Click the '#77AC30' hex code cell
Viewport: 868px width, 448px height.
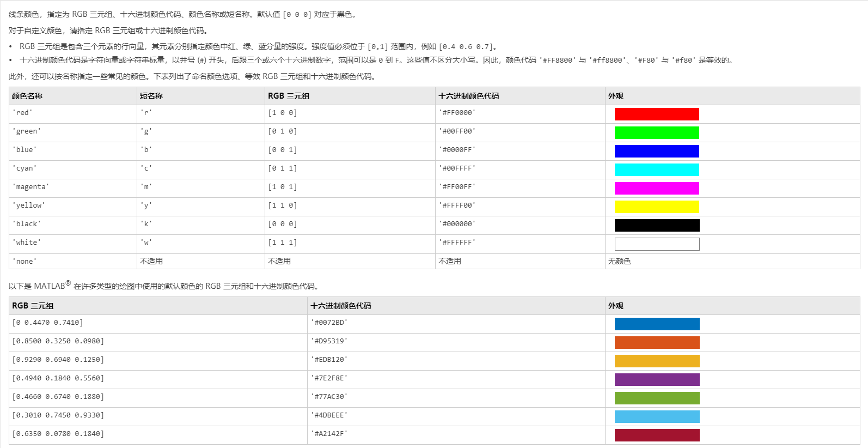click(456, 398)
